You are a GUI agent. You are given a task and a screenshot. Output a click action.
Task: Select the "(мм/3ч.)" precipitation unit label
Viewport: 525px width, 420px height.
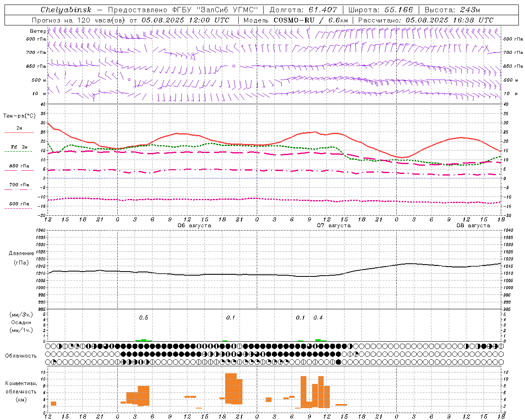21,315
